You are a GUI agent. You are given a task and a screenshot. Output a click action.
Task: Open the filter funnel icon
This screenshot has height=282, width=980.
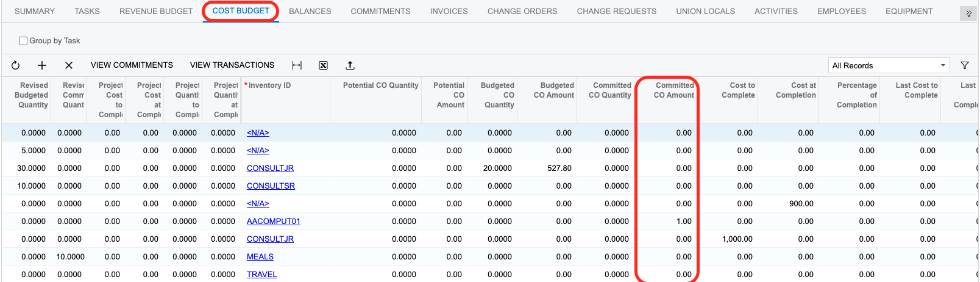tap(965, 65)
